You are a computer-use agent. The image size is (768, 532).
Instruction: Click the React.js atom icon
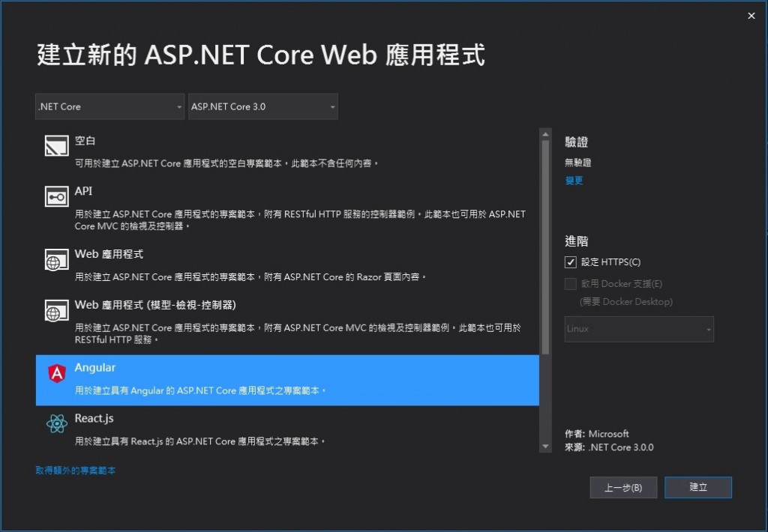click(x=57, y=424)
